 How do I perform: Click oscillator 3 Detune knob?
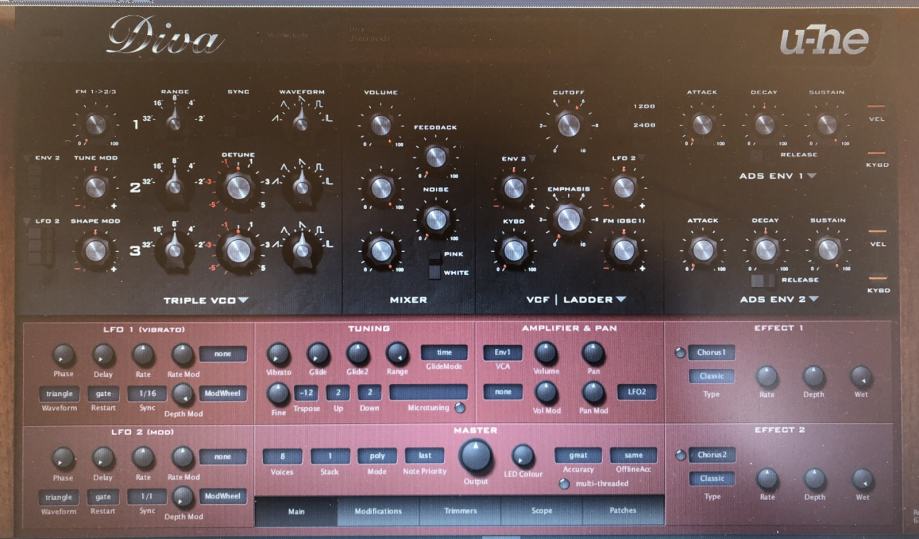coord(238,250)
